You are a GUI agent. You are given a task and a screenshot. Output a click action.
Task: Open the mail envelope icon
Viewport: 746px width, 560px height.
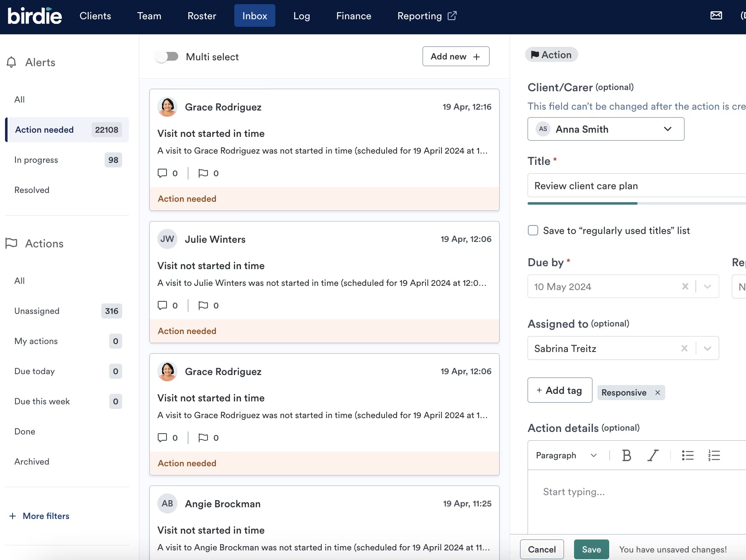[x=716, y=15]
